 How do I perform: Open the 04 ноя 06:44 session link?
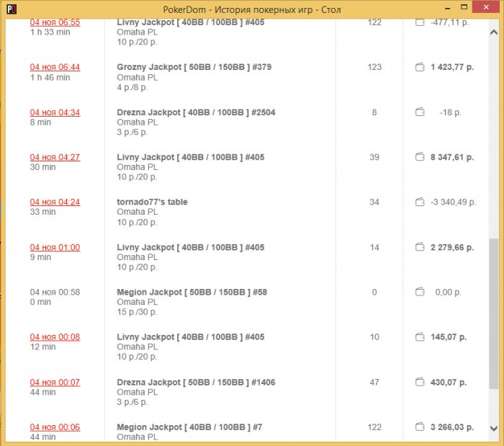point(55,67)
